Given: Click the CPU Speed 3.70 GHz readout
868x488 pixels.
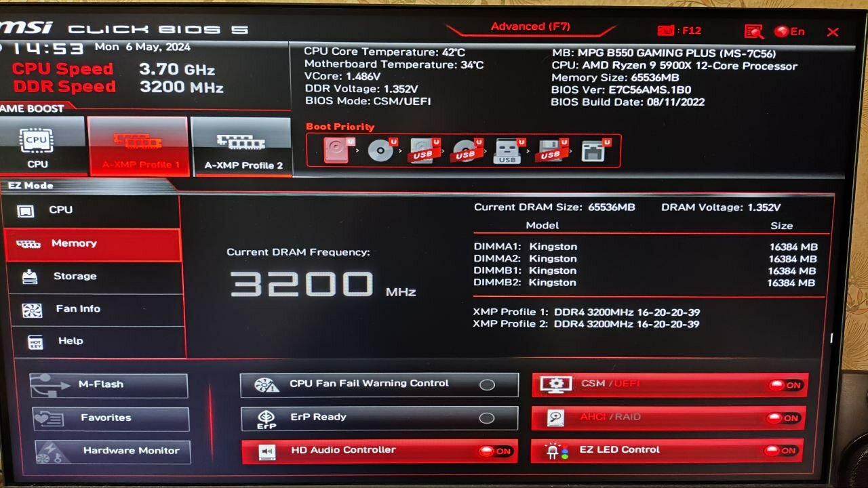Looking at the screenshot, I should click(x=114, y=69).
